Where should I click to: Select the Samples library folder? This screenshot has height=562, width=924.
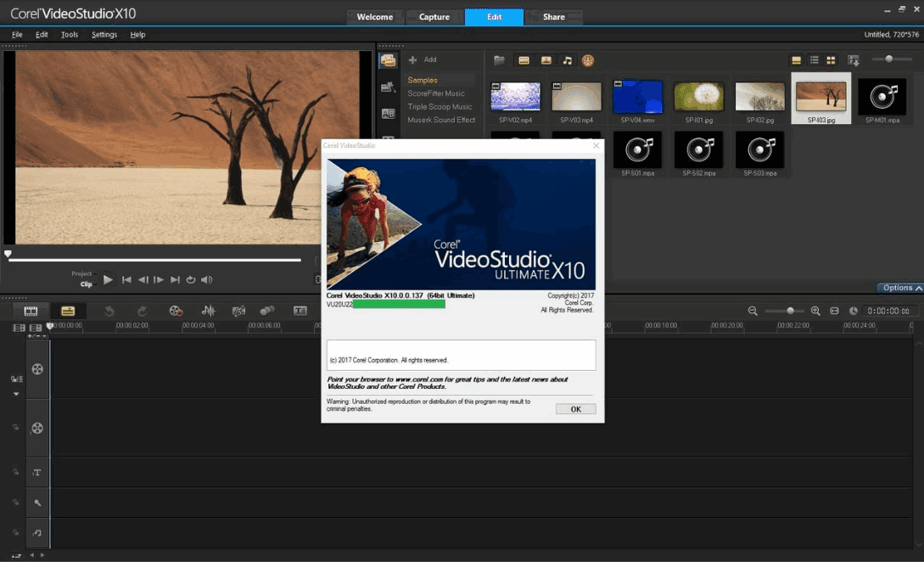[423, 80]
